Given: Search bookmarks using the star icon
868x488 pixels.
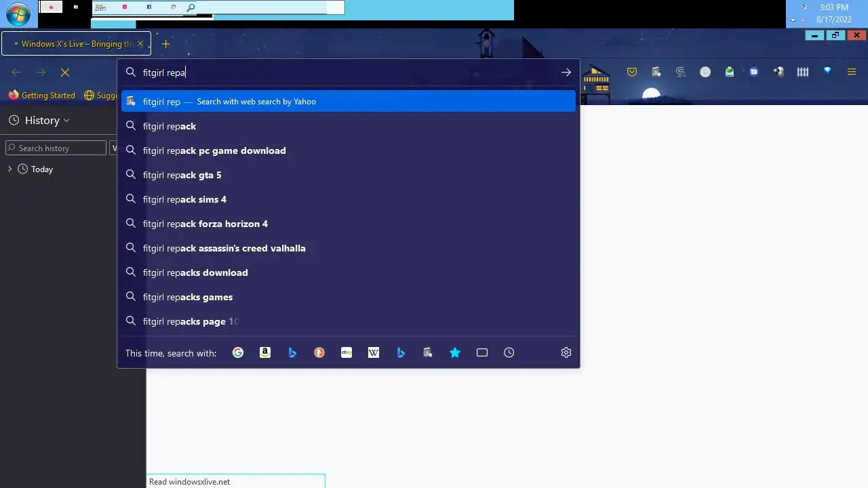Looking at the screenshot, I should coord(455,352).
